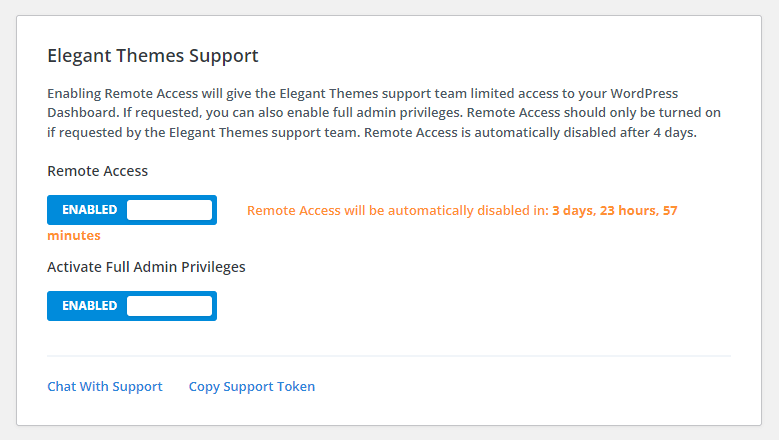This screenshot has height=440, width=779.
Task: Click the disabled after 4 days sentence
Action: (530, 133)
